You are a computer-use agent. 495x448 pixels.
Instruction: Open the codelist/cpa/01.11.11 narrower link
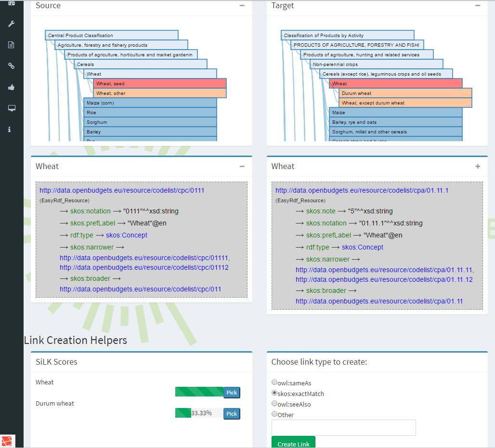pyautogui.click(x=384, y=270)
